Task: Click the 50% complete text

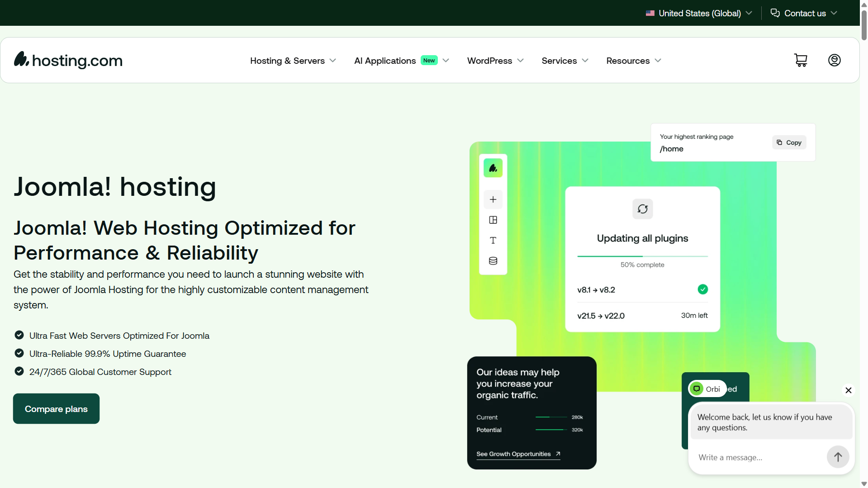Action: 642,265
